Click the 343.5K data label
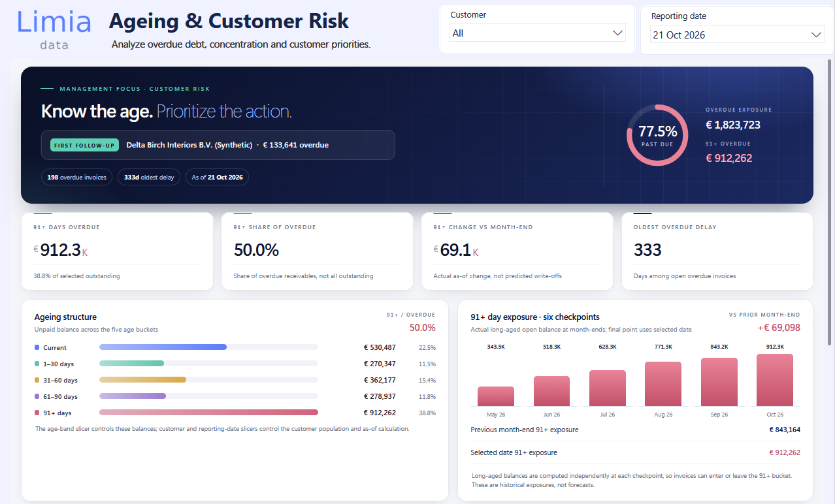This screenshot has height=504, width=835. tap(496, 347)
